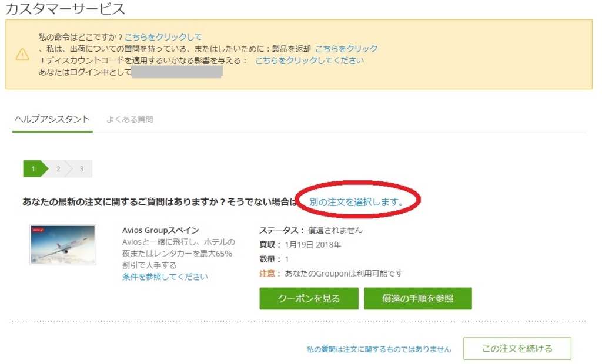Select step 3 in the progress indicator

[81, 168]
